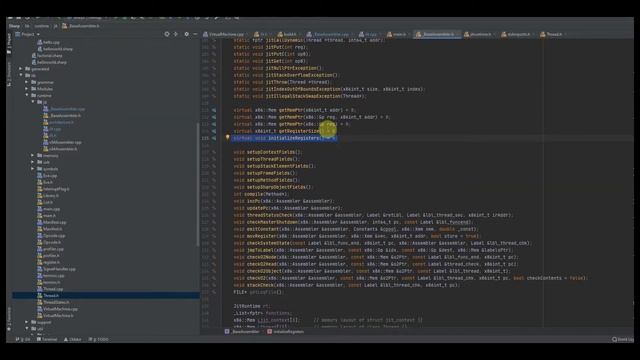Select the highlighted Thread.h tree row
Screen dimensions: 640x360
(106, 296)
